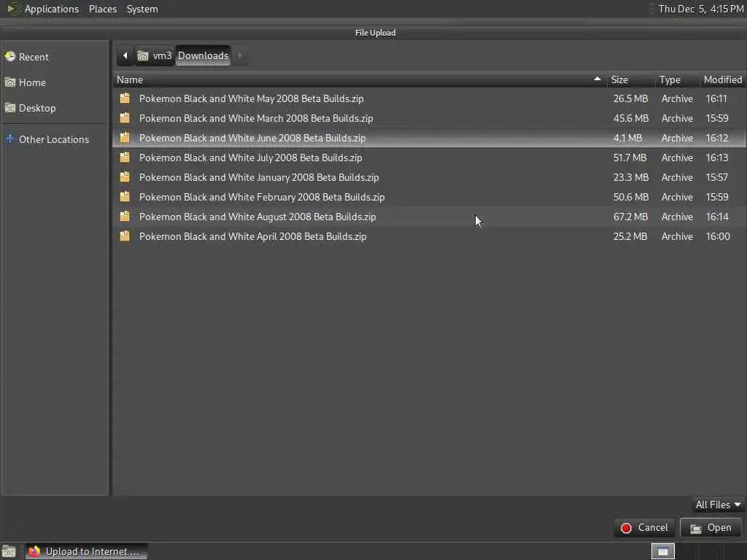Cancel the file upload dialog
This screenshot has width=747, height=560.
tap(644, 528)
